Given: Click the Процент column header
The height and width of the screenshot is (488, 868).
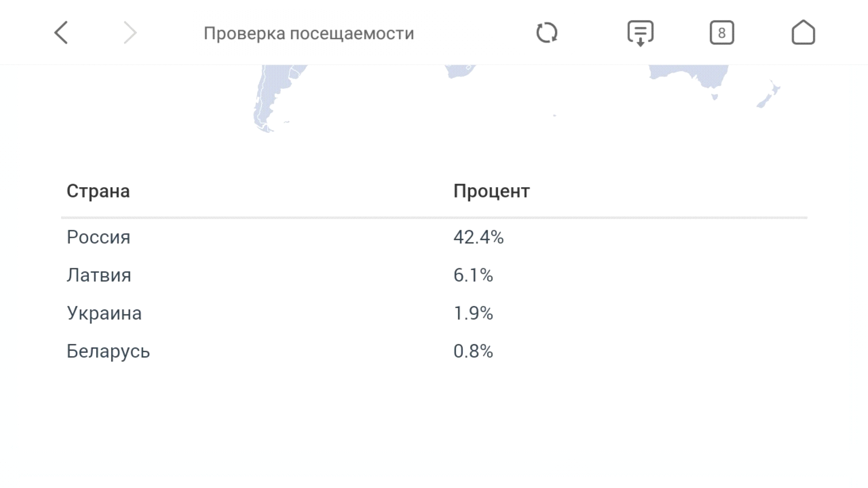Looking at the screenshot, I should pos(491,191).
